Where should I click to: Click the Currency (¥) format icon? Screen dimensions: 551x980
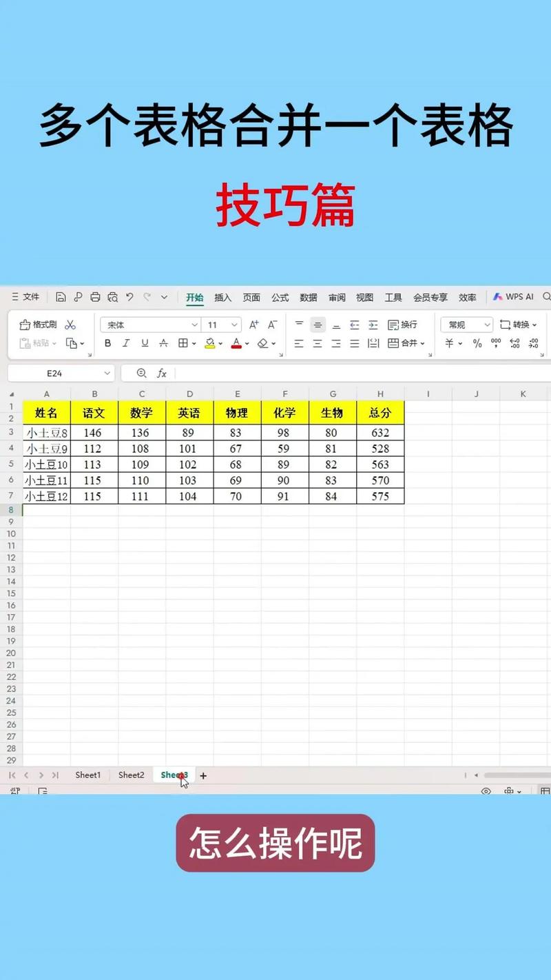coord(449,343)
